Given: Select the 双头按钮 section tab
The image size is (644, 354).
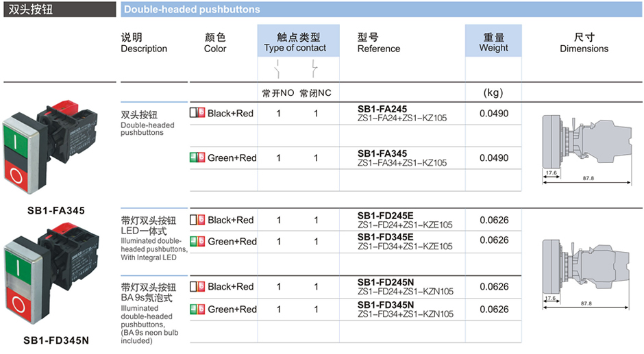Looking at the screenshot, I should point(58,9).
